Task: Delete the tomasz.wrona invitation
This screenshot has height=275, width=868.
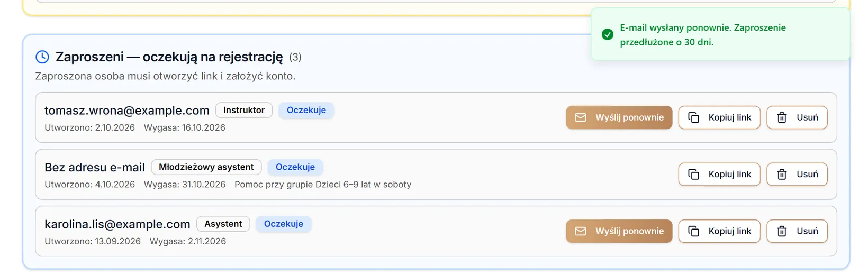Action: click(x=797, y=117)
